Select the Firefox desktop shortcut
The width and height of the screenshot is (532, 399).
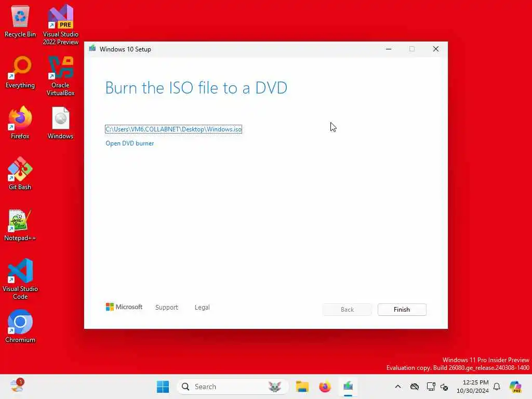click(20, 123)
